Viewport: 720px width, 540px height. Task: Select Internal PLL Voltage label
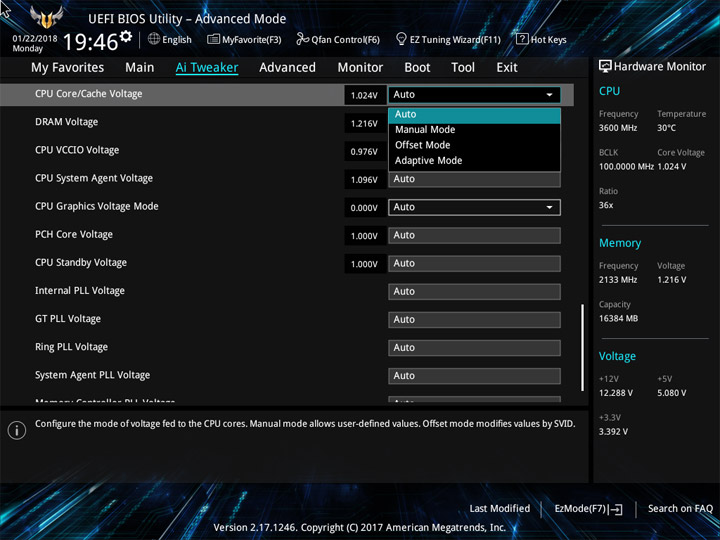[x=80, y=291]
